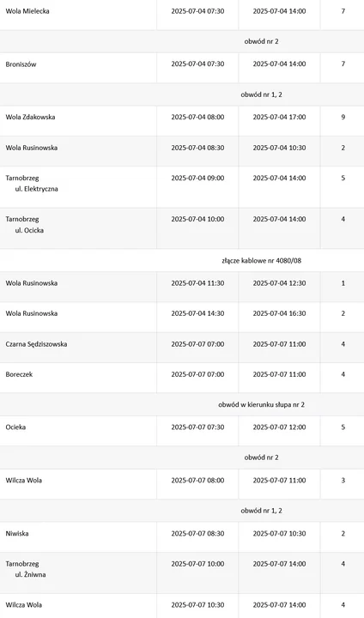
Task: Click start time 2025-07-04 08:00
Action: coord(197,117)
